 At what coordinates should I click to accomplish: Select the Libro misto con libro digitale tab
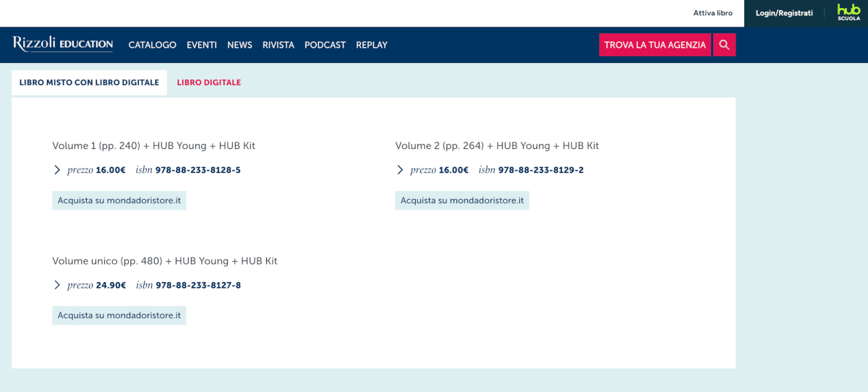[x=89, y=82]
